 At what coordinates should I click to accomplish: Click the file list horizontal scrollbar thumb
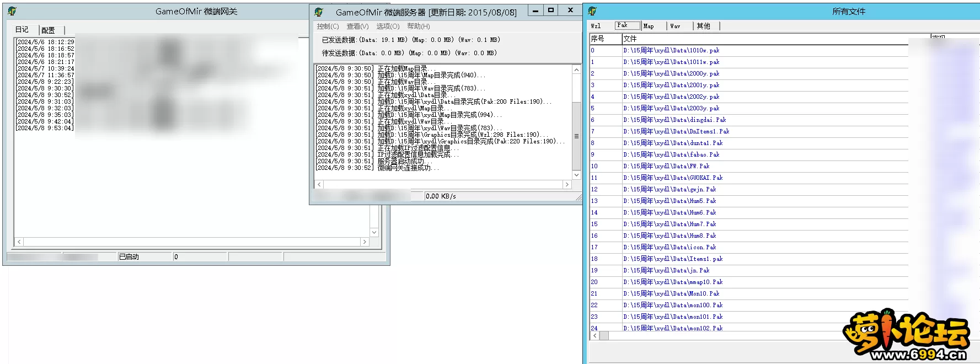604,335
